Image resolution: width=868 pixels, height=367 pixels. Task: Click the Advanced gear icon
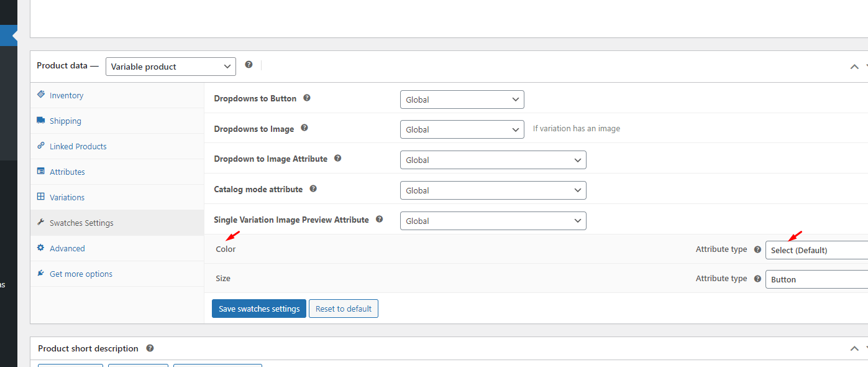(41, 248)
